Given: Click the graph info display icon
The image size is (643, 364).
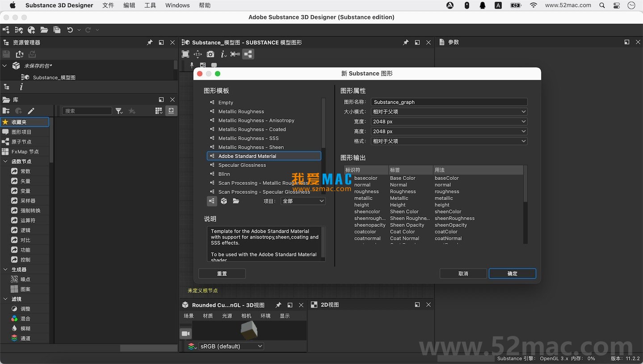Looking at the screenshot, I should tap(223, 54).
